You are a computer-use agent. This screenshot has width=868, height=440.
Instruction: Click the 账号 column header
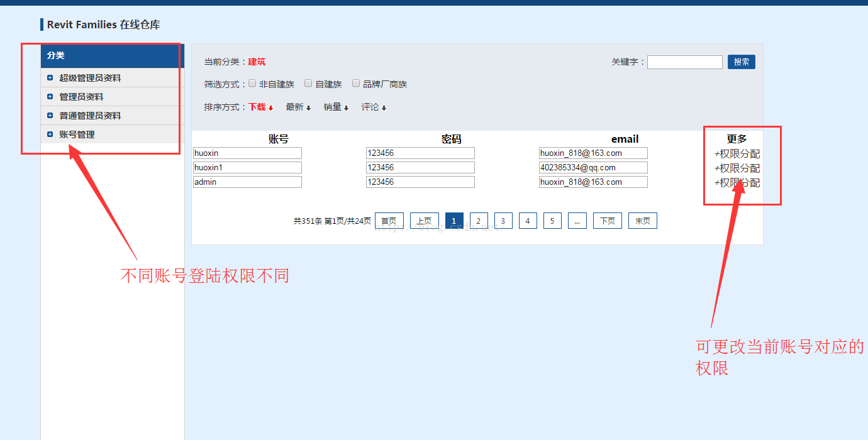[279, 139]
